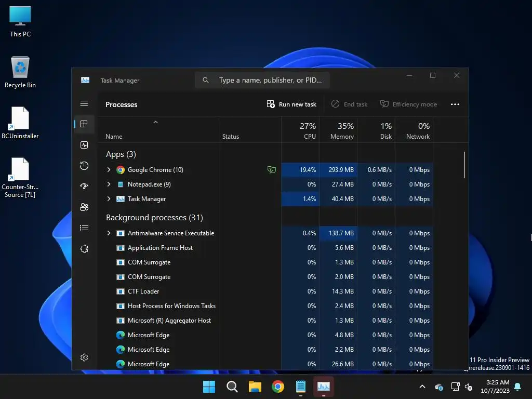532x399 pixels.
Task: Open File Explorer from taskbar
Action: tap(255, 387)
